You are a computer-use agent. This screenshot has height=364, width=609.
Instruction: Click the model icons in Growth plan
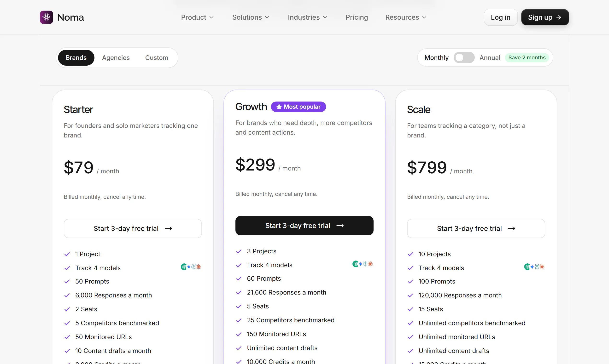[363, 264]
